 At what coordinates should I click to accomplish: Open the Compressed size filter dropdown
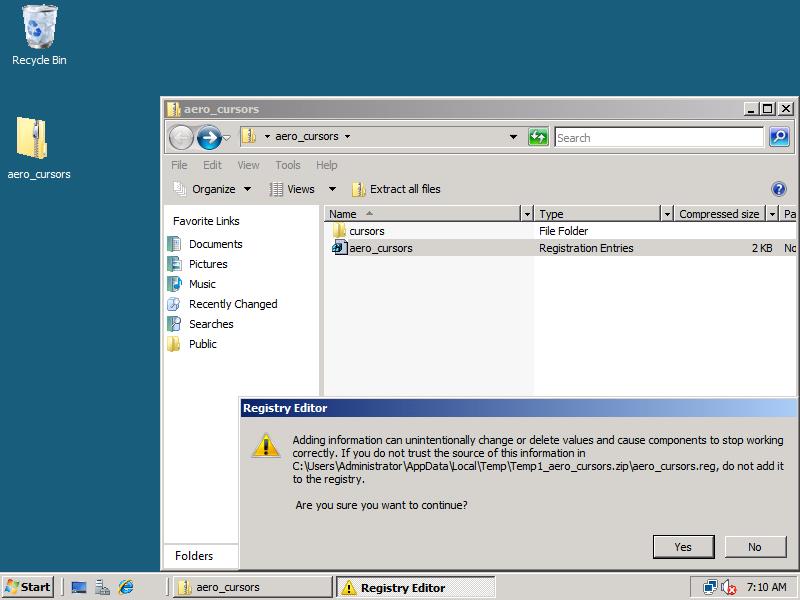point(772,214)
